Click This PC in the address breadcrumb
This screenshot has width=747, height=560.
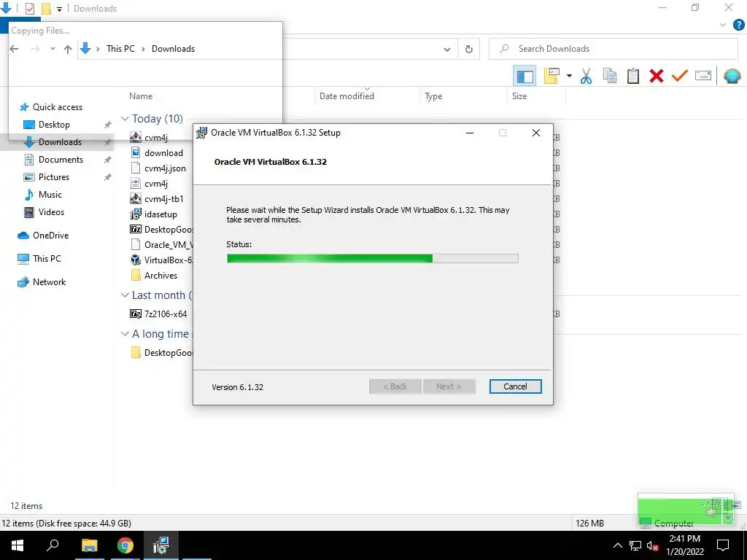pyautogui.click(x=120, y=49)
